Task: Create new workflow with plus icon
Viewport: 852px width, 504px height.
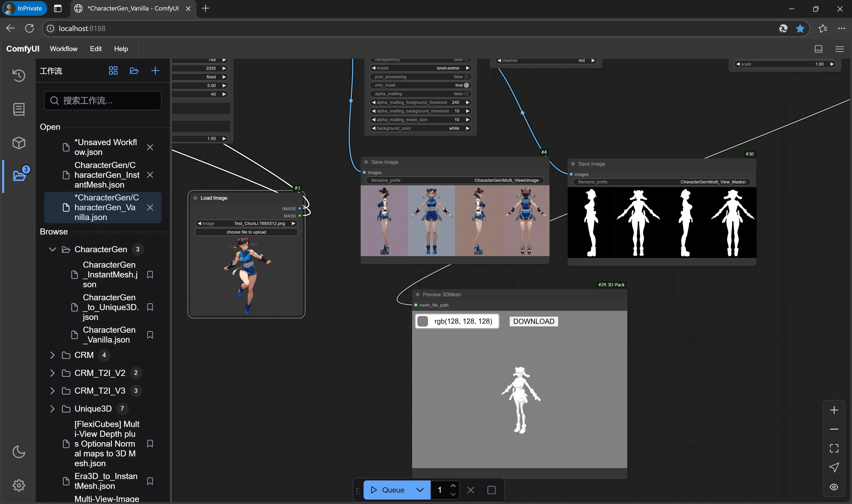Action: point(155,71)
